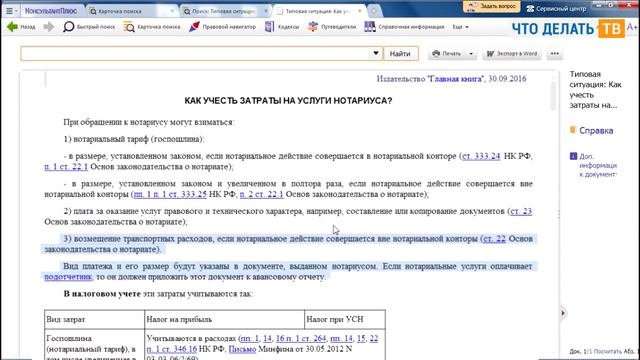
Task: Click the document vertical scrollbar
Action: 553,96
